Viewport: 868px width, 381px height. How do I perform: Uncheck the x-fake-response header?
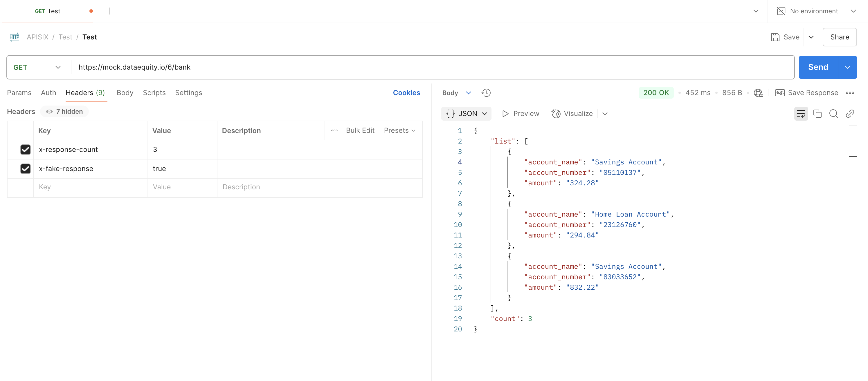(x=25, y=169)
